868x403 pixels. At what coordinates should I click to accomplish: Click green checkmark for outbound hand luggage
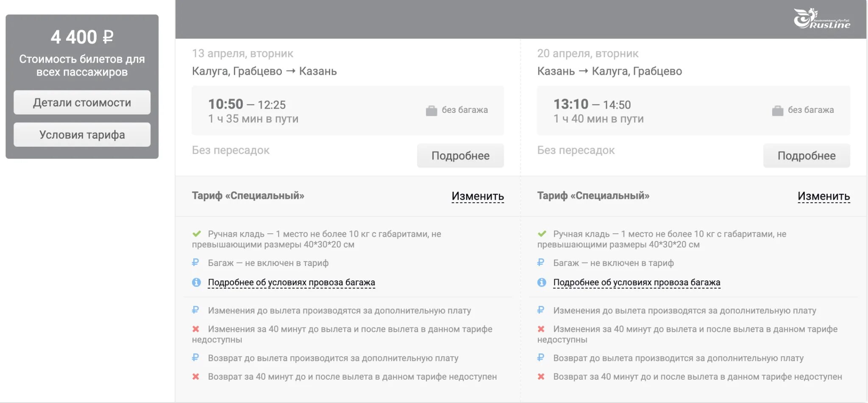coord(196,234)
